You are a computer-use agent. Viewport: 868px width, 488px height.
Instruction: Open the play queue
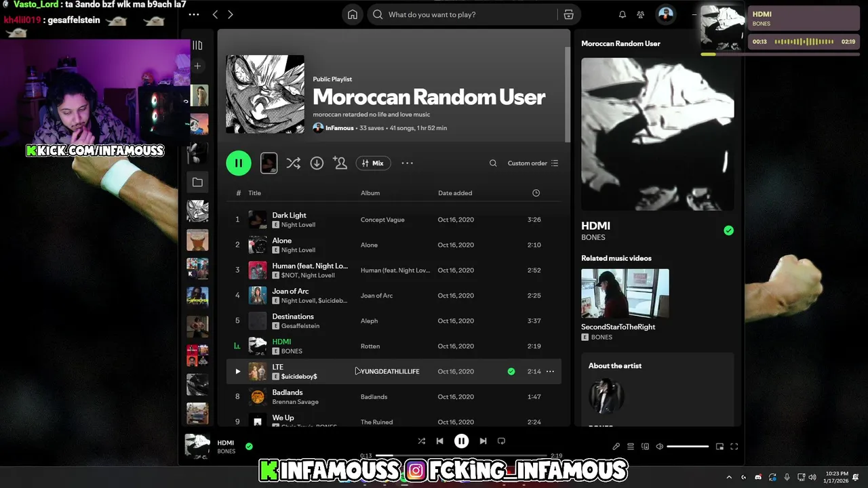pos(631,447)
